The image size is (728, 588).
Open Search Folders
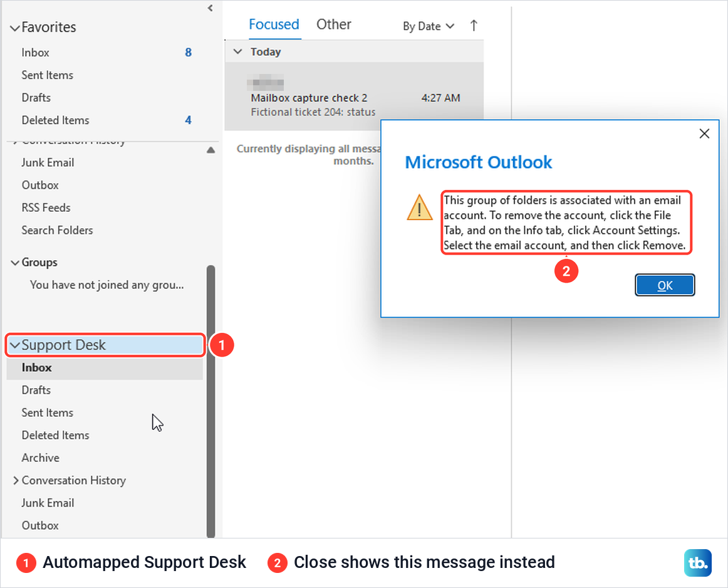click(57, 230)
